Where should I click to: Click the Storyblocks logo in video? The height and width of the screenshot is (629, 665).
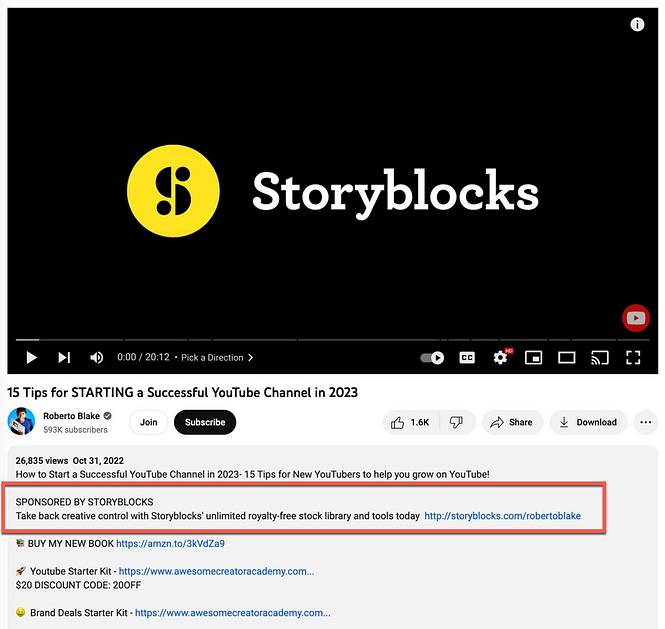pos(333,191)
